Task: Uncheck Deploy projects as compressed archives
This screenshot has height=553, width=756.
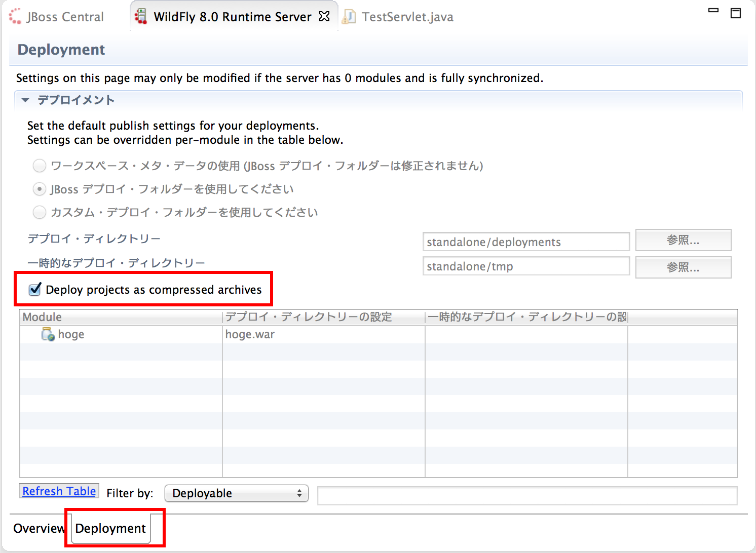Action: (35, 290)
